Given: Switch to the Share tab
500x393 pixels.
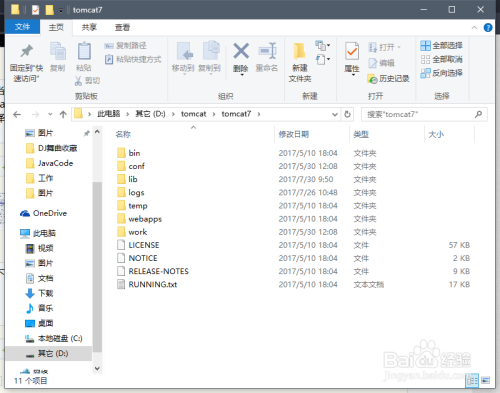Looking at the screenshot, I should click(89, 27).
